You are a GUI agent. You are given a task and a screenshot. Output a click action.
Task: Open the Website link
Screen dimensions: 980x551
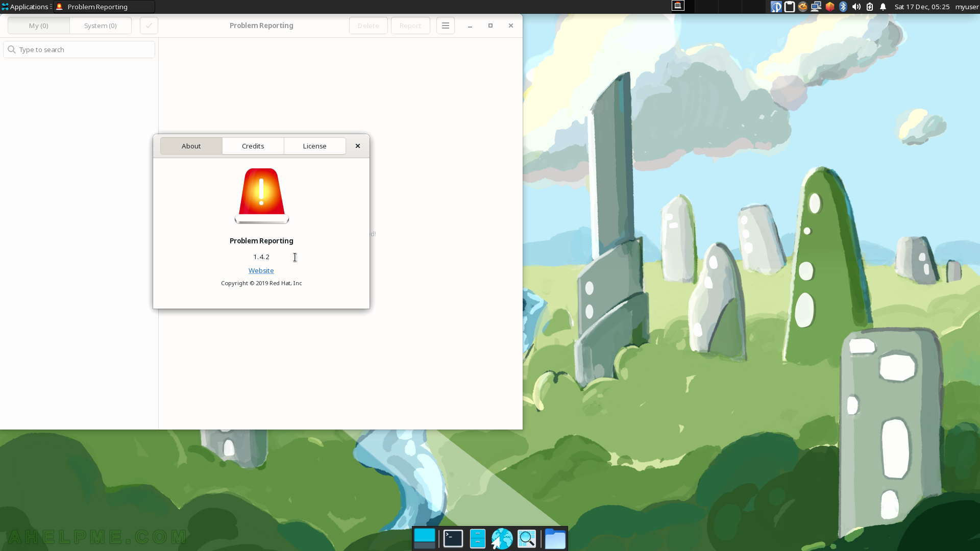[261, 270]
